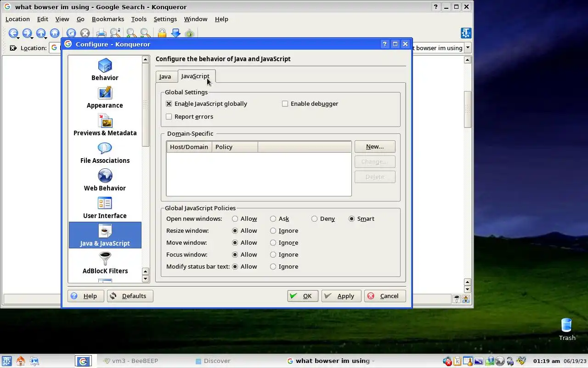Open the Up button dropdown arrow

[x=46, y=38]
